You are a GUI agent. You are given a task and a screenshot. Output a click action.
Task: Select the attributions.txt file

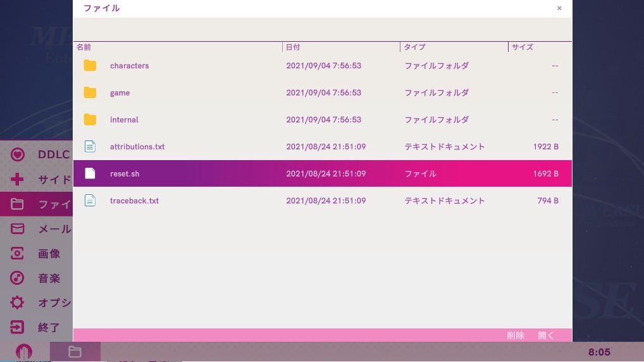coord(137,147)
